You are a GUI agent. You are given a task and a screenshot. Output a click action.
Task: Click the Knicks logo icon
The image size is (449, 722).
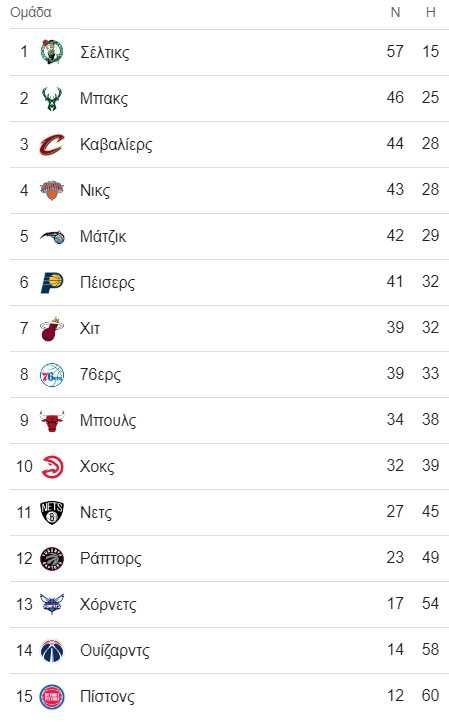pos(52,190)
